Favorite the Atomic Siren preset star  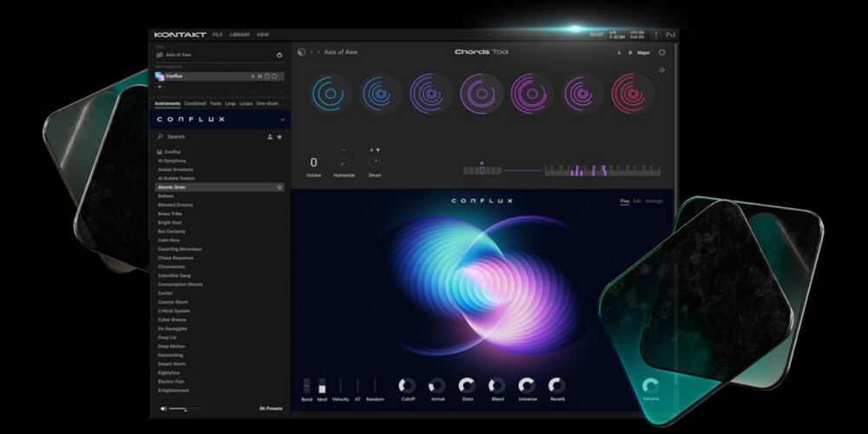(279, 187)
